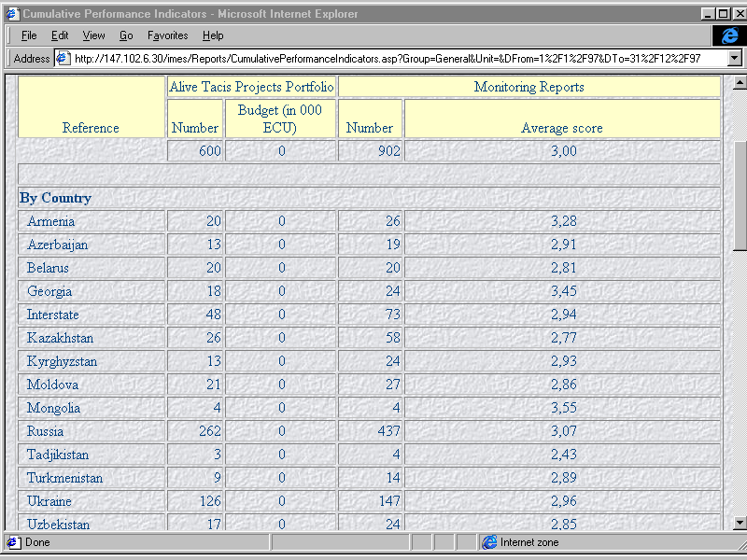Click the status bar Done page icon
The image size is (747, 560).
coord(13,542)
